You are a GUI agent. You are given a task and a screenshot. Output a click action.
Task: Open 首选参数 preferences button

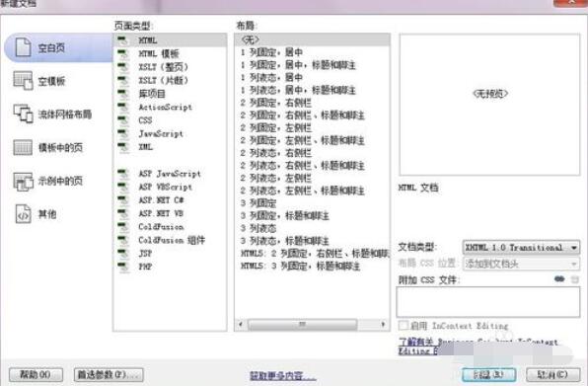coord(109,374)
